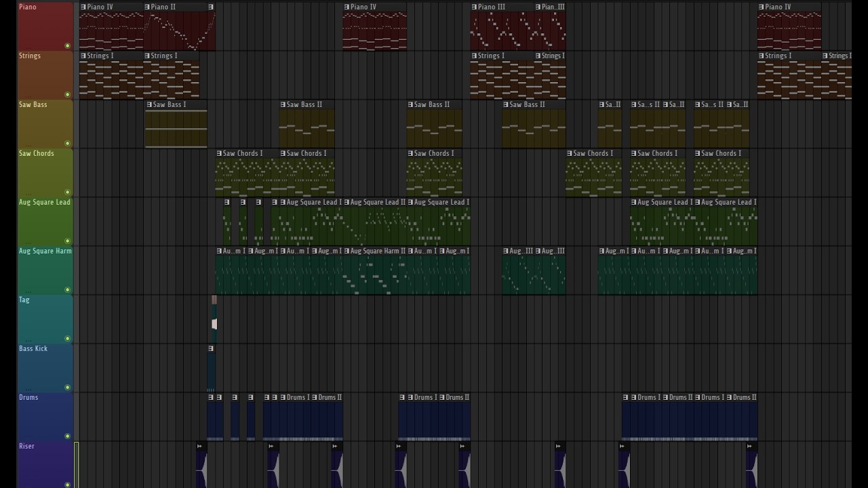Image resolution: width=868 pixels, height=488 pixels.
Task: Mute the Piano track
Action: pyautogui.click(x=67, y=46)
